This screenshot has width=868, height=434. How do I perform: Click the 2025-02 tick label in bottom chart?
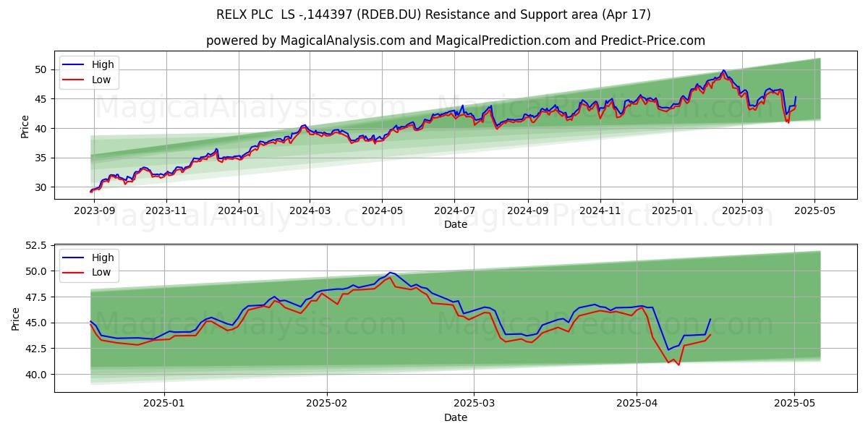[x=327, y=404]
